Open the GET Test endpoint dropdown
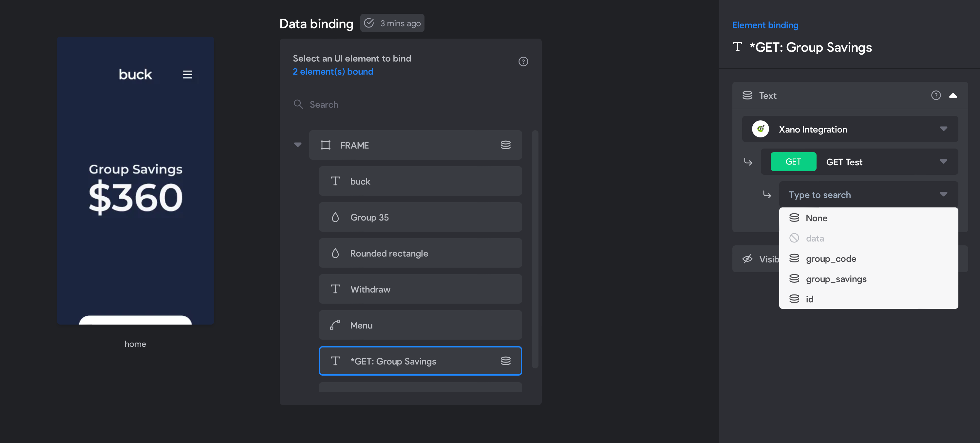The image size is (980, 443). (x=859, y=162)
